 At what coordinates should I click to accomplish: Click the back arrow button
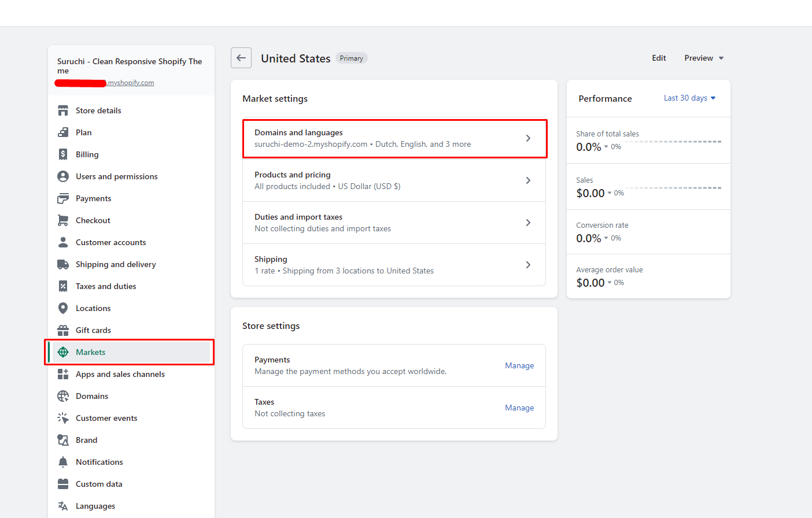241,58
